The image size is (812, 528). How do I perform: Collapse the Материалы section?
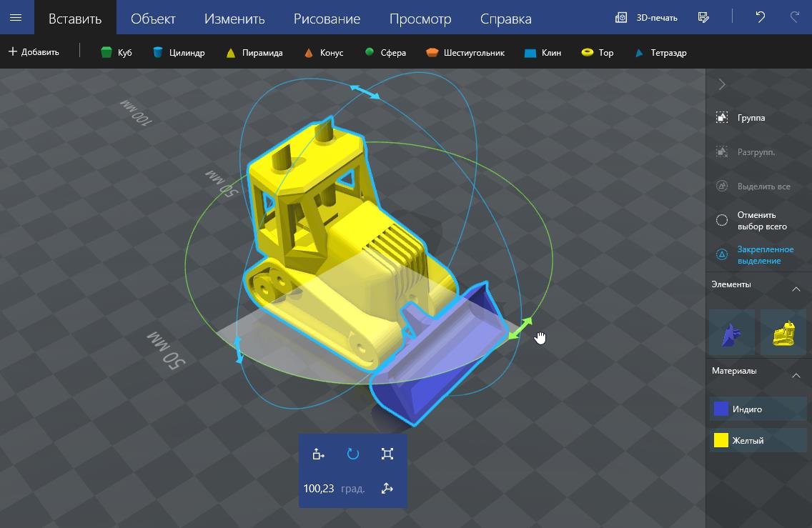pyautogui.click(x=796, y=375)
